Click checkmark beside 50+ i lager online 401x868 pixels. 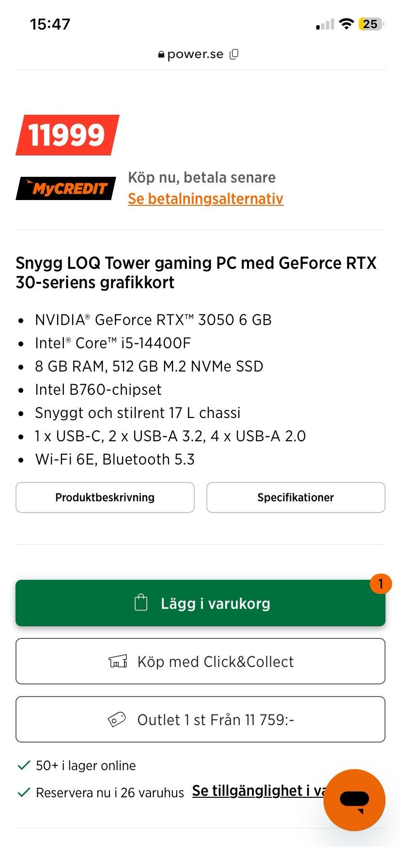23,765
